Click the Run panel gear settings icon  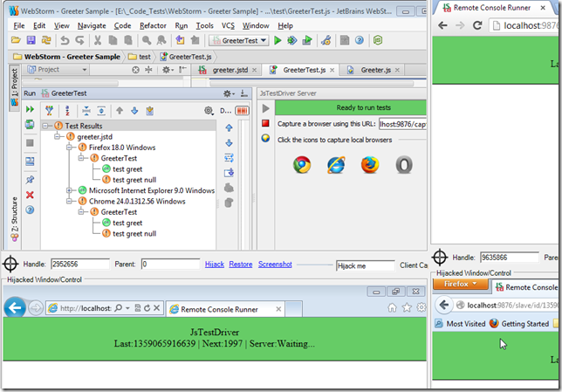(229, 93)
